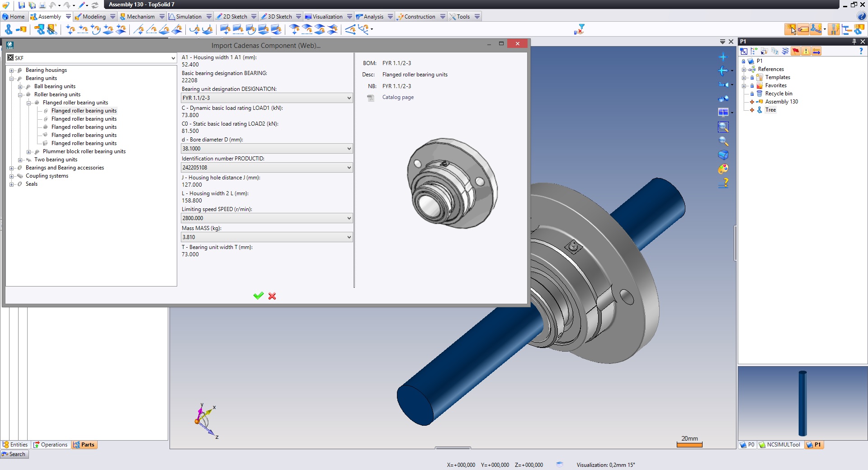Toggle the red flag filter in P1 panel
This screenshot has width=868, height=470.
click(x=796, y=51)
